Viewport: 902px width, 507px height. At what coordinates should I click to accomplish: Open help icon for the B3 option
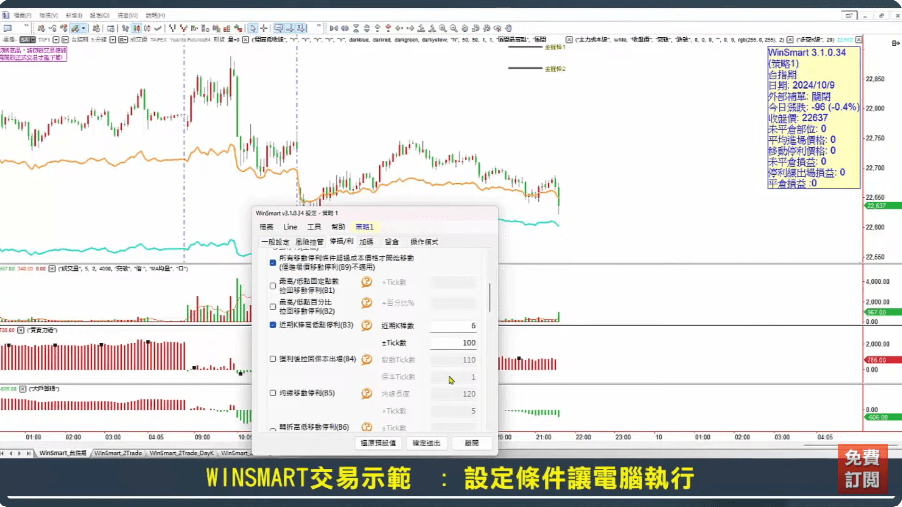pos(366,325)
